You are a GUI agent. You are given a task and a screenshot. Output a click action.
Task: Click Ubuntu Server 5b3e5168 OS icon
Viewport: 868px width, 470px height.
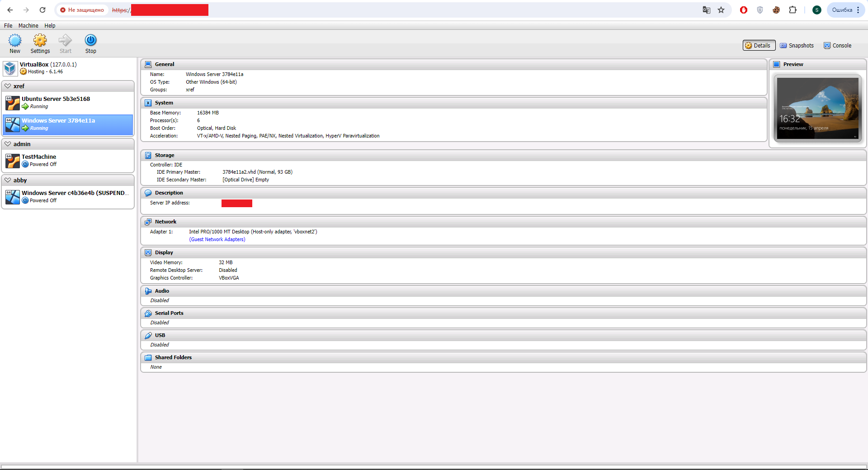[x=12, y=103]
